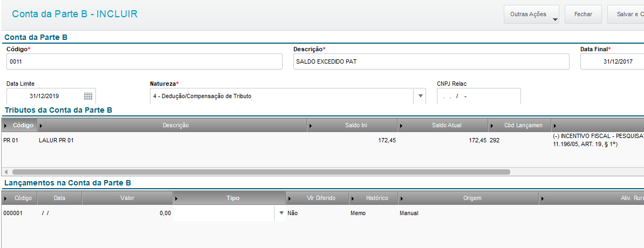This screenshot has height=248, width=644.
Task: Focus the CNPJ Relac input field
Action: [479, 96]
